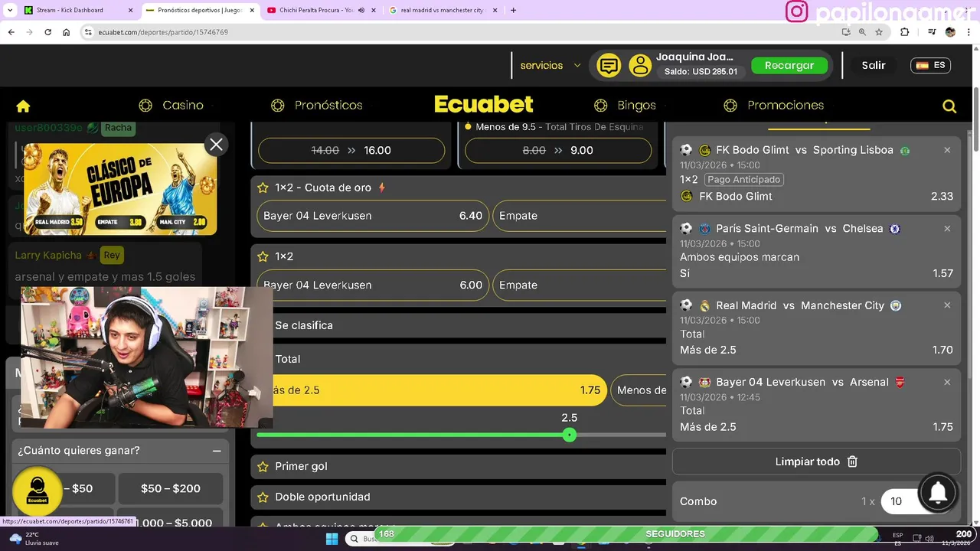
Task: Remove Paris Saint-Germain vs Chelsea bet
Action: (x=947, y=228)
